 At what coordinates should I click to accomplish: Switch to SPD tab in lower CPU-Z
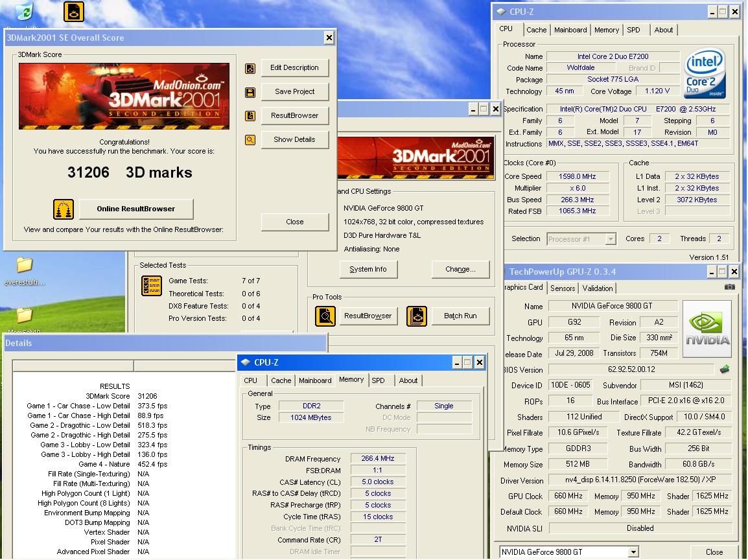pyautogui.click(x=379, y=380)
